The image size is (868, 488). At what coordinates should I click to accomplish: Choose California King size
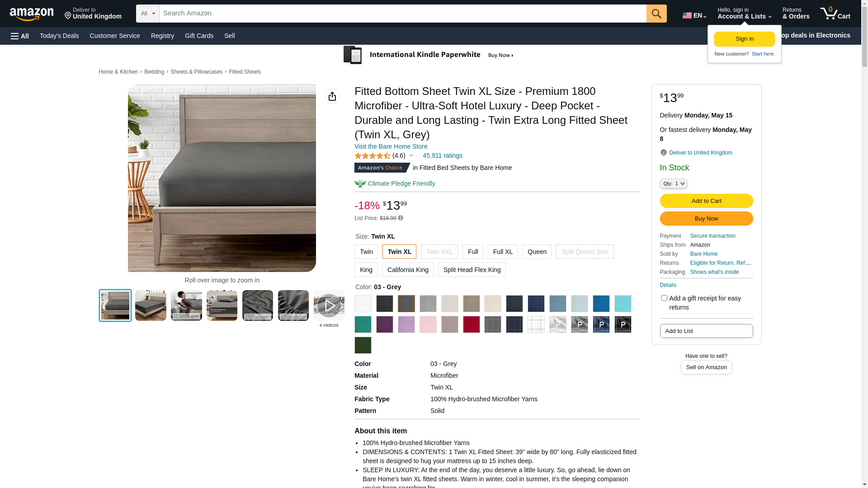click(407, 270)
